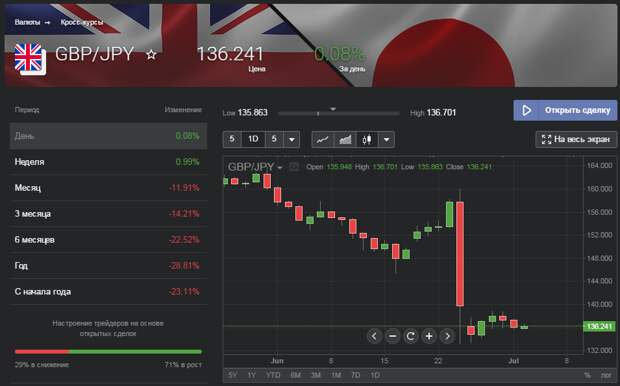
Task: Click На весь экран fullscreen button
Action: coord(576,139)
